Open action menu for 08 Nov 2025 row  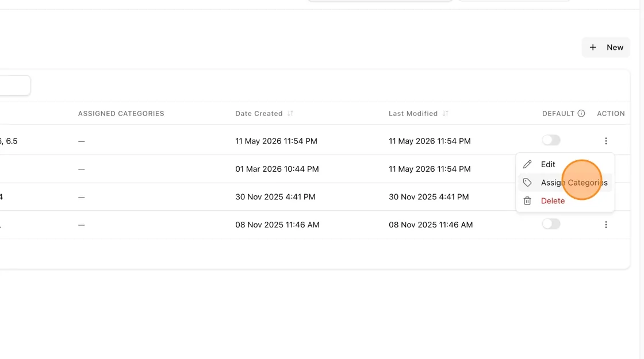pos(606,225)
